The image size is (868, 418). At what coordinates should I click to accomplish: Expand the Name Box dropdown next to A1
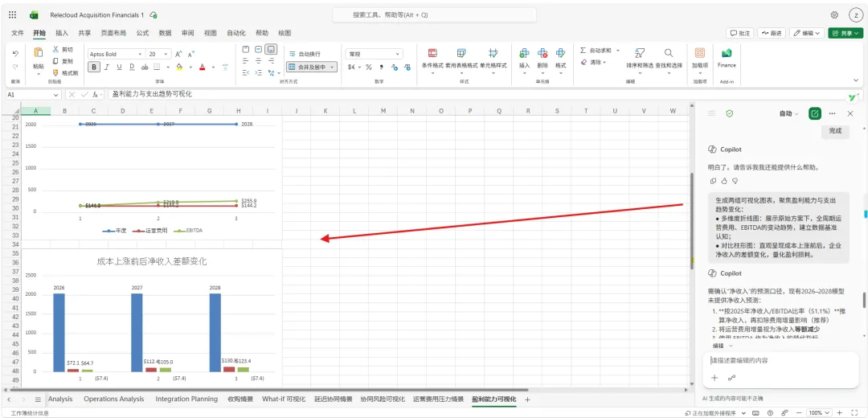pyautogui.click(x=55, y=95)
